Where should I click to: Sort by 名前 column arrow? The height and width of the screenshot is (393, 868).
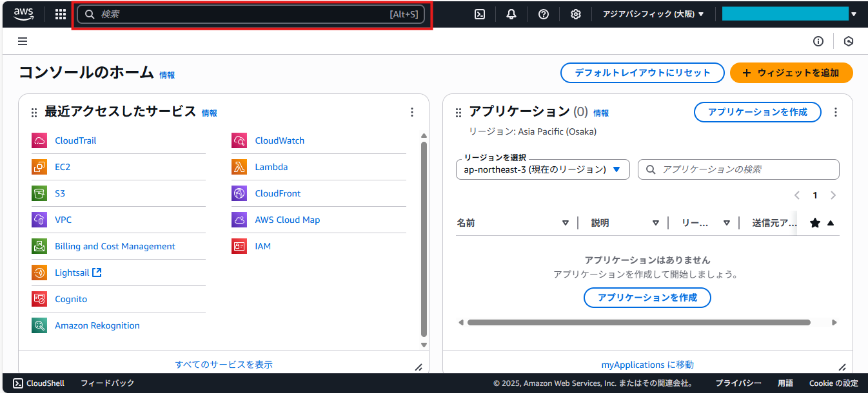(566, 223)
